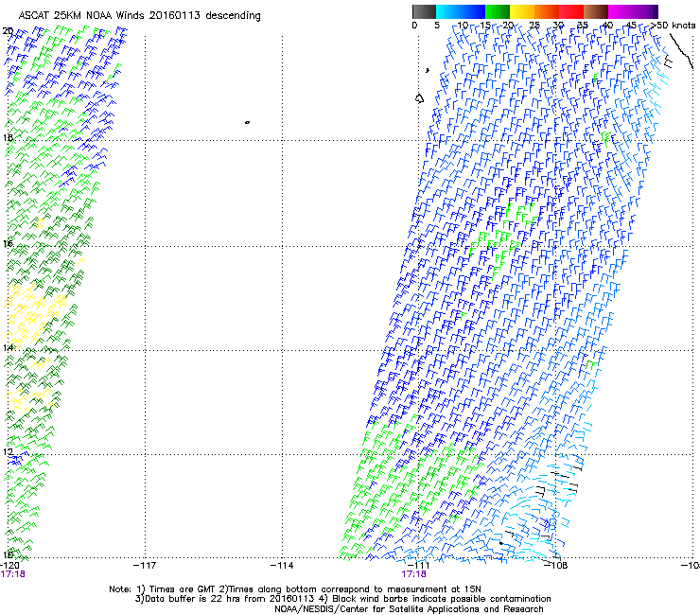Click the latitude label '20'
The height and width of the screenshot is (615, 700).
point(8,31)
